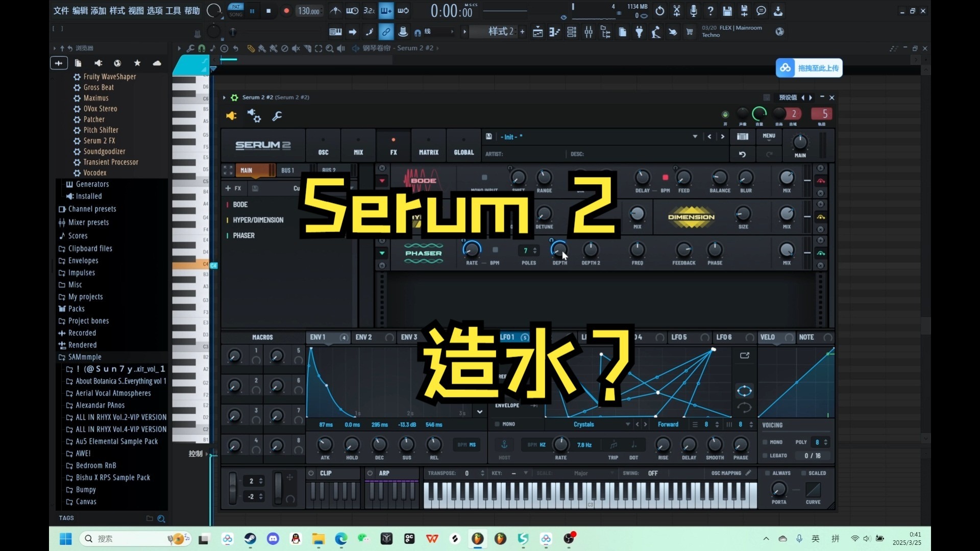This screenshot has width=980, height=551.
Task: Click the Serum MENU button
Action: (x=769, y=136)
